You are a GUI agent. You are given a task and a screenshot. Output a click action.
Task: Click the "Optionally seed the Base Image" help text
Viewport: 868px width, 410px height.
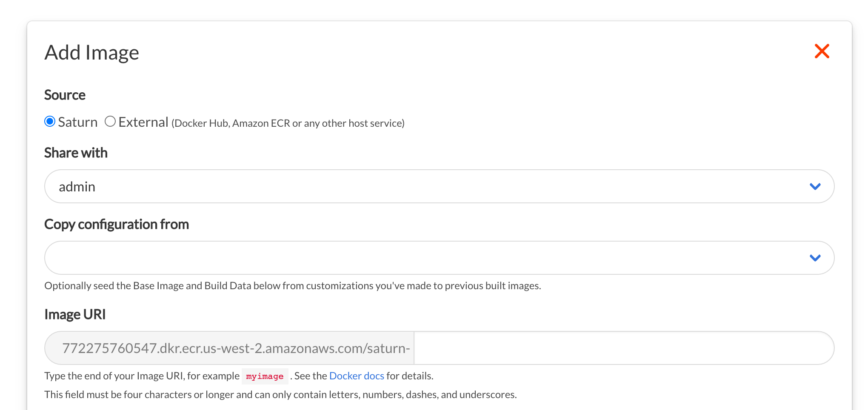point(292,286)
